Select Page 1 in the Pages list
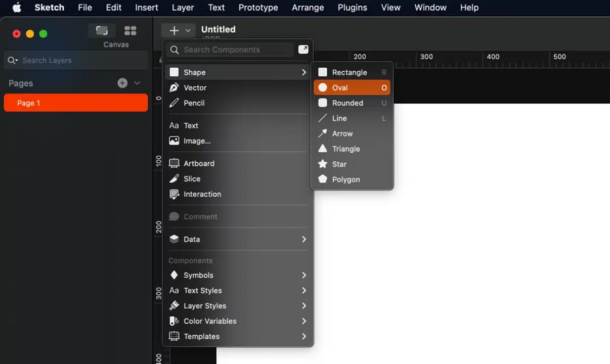This screenshot has width=610, height=364. click(76, 103)
